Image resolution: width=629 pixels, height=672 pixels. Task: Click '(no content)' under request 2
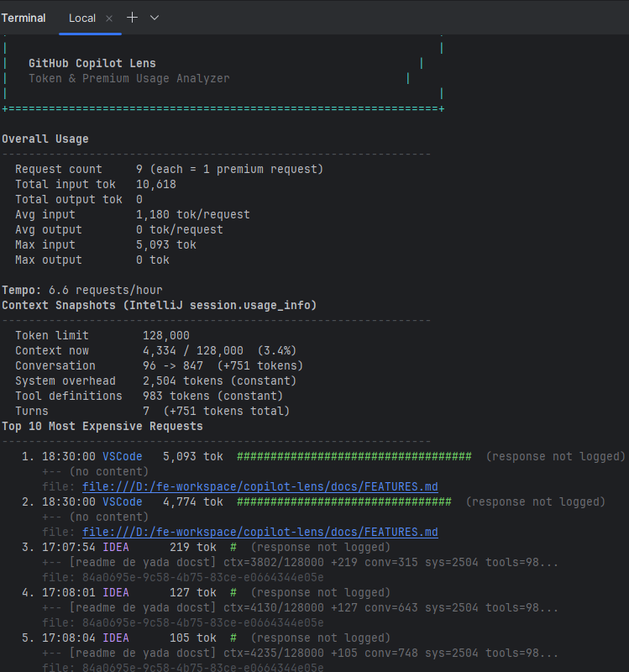point(109,517)
